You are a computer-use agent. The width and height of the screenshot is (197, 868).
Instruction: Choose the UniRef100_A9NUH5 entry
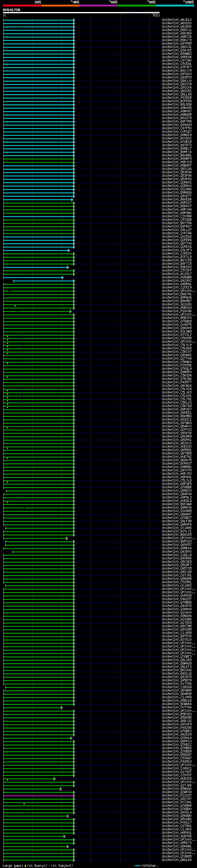click(x=177, y=115)
